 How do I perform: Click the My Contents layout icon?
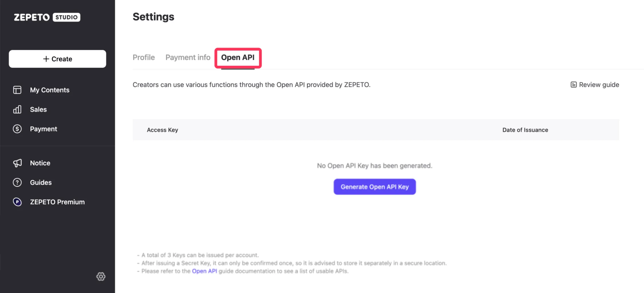17,90
